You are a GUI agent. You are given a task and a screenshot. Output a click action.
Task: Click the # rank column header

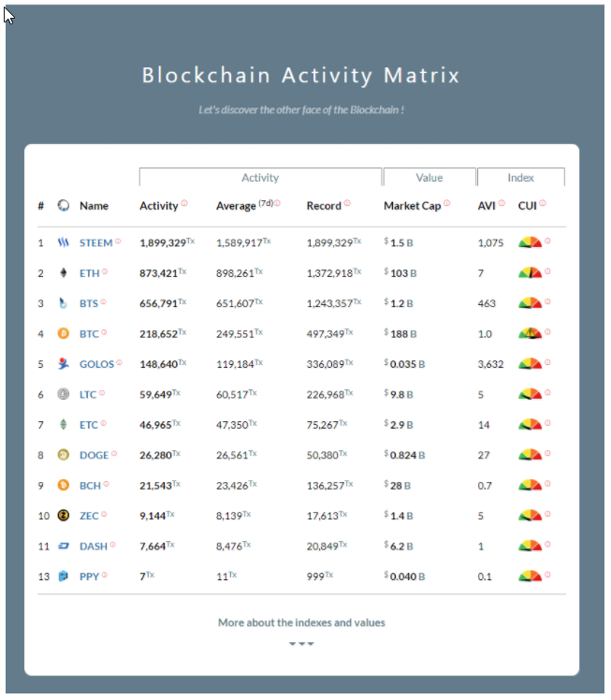40,206
